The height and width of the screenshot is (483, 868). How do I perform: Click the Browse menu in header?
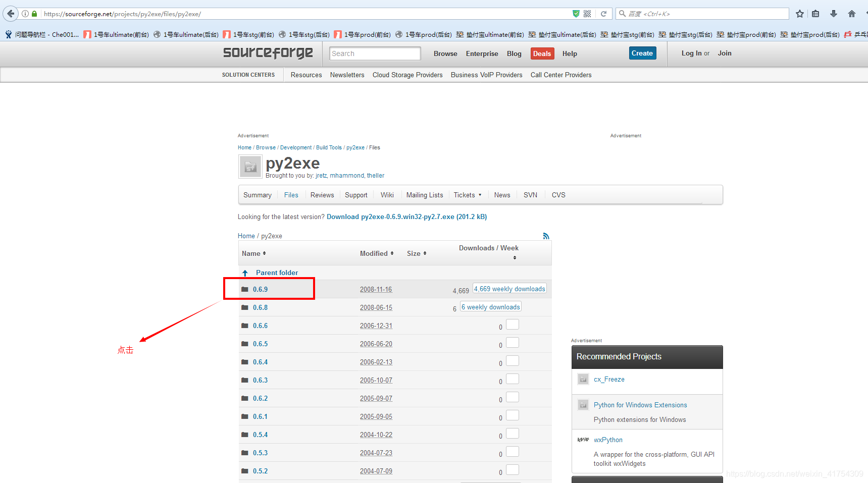coord(445,53)
